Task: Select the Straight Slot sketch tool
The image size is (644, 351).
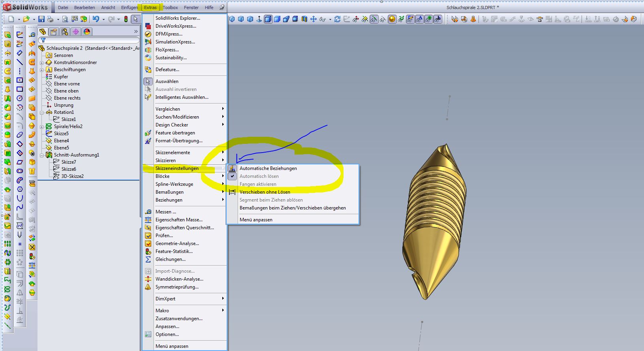Action: pyautogui.click(x=20, y=171)
